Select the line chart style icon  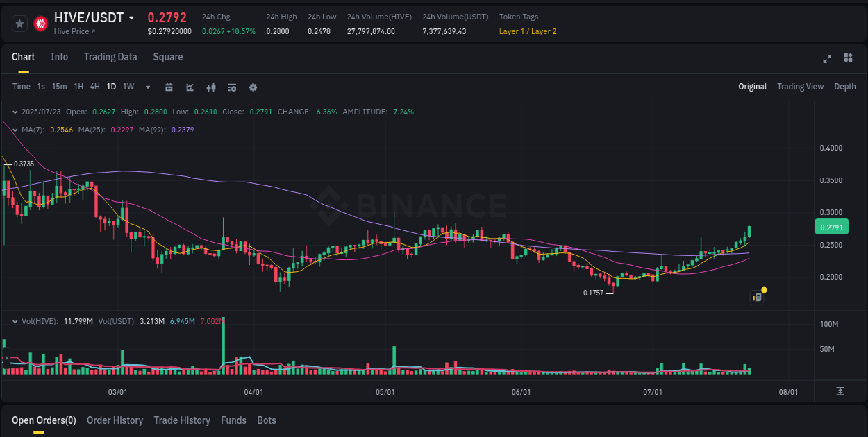point(189,87)
